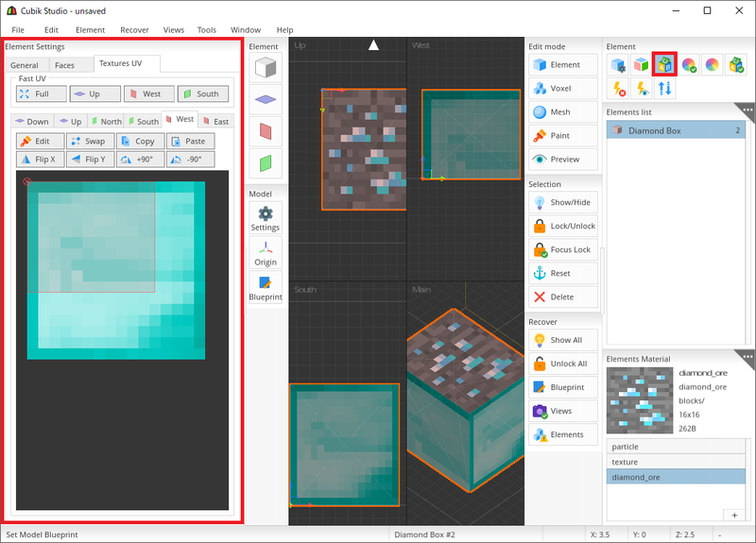Click Recover Show All
This screenshot has height=543, width=756.
pyautogui.click(x=563, y=340)
